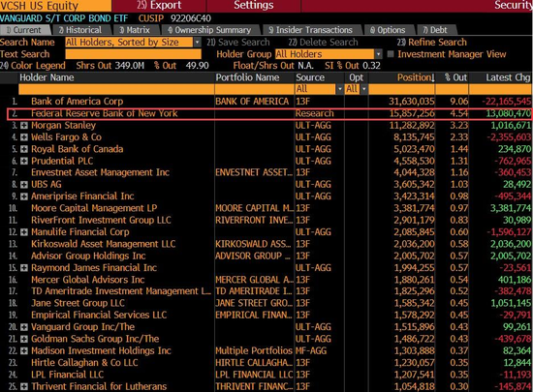This screenshot has height=392, width=533.
Task: Click plus icon next to UBS AG
Action: 24,185
